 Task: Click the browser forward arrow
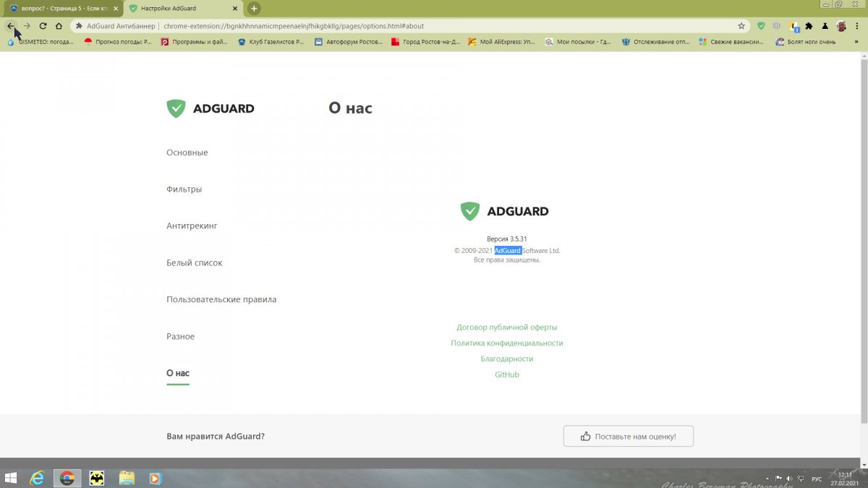click(27, 26)
